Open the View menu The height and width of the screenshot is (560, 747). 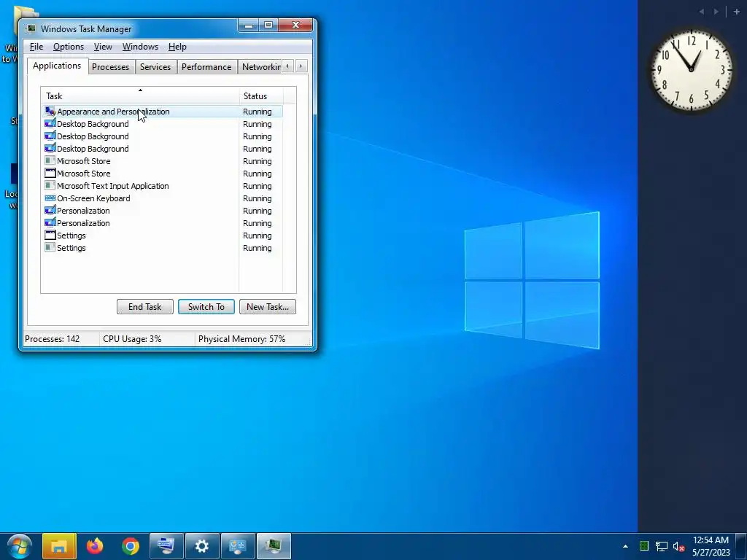[x=103, y=47]
